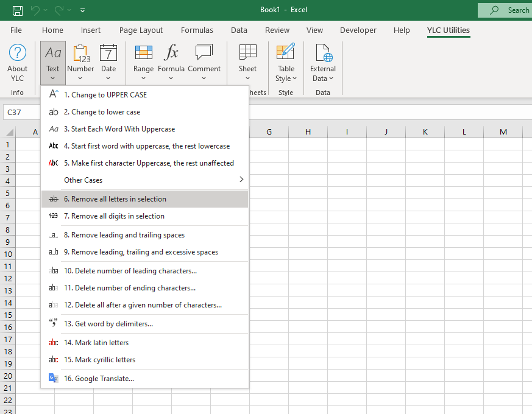
Task: Open the Comment tools icon
Action: (204, 54)
